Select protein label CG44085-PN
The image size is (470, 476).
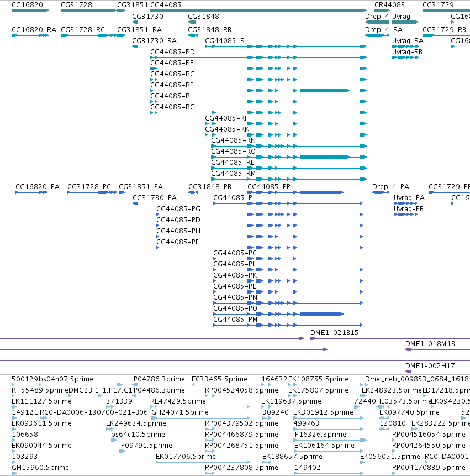235,297
